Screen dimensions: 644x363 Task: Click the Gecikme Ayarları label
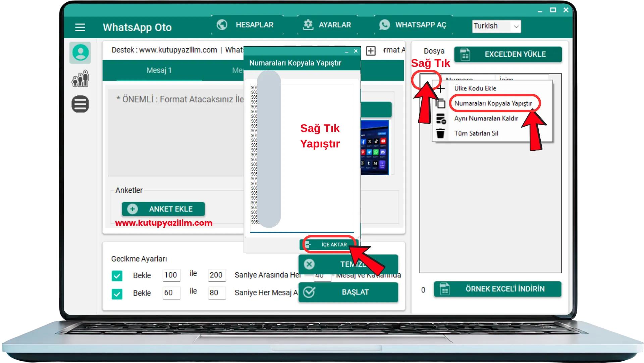click(139, 259)
